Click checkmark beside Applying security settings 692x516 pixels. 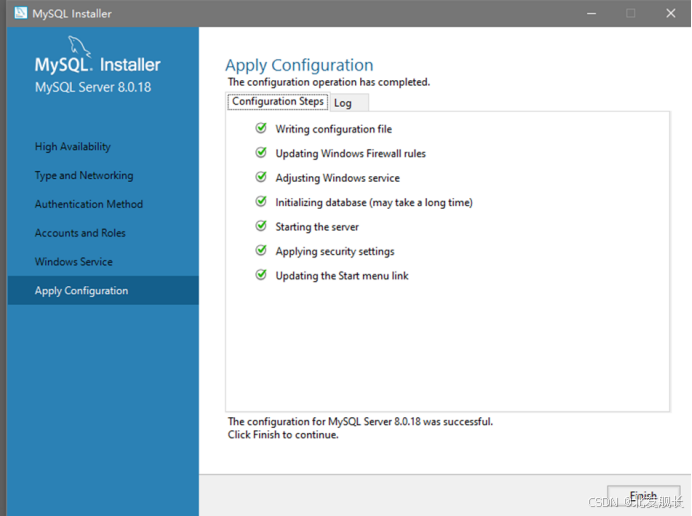point(261,250)
